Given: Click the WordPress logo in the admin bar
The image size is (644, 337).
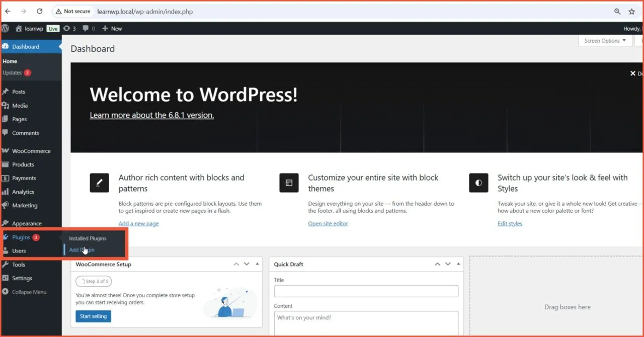Looking at the screenshot, I should tap(5, 28).
